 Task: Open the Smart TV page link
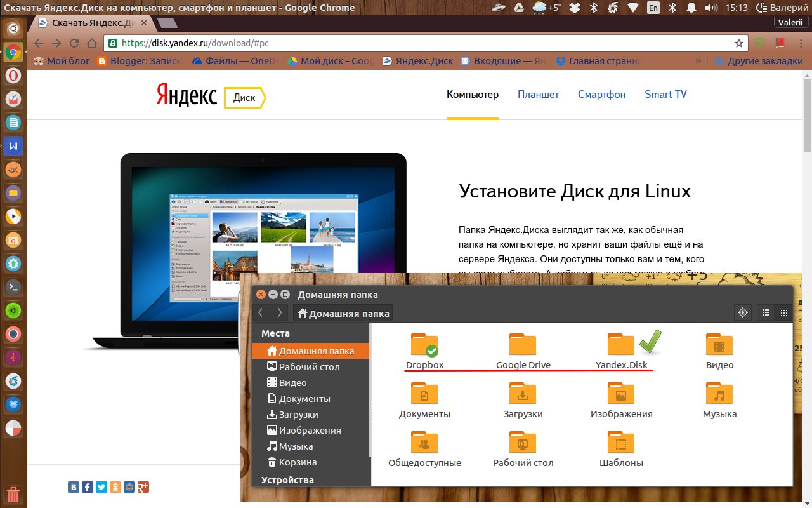pyautogui.click(x=665, y=94)
